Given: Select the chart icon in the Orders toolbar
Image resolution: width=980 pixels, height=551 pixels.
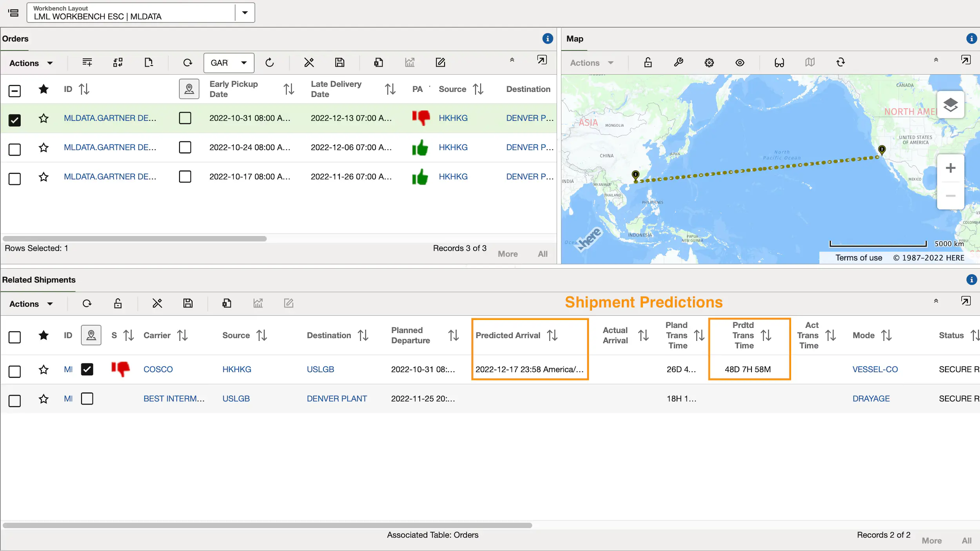Looking at the screenshot, I should click(x=409, y=62).
